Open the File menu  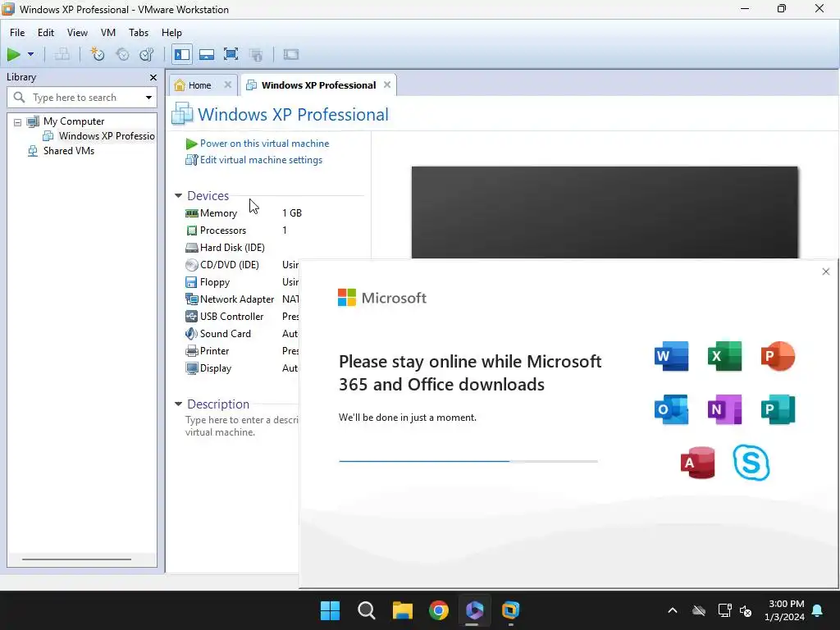click(x=17, y=33)
